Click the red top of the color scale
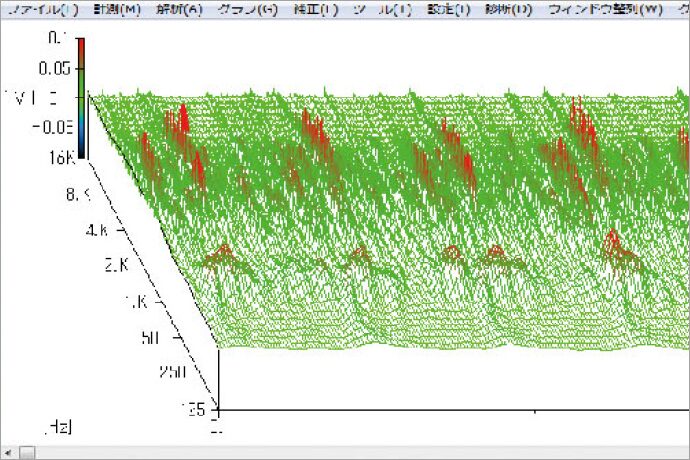 (x=80, y=47)
